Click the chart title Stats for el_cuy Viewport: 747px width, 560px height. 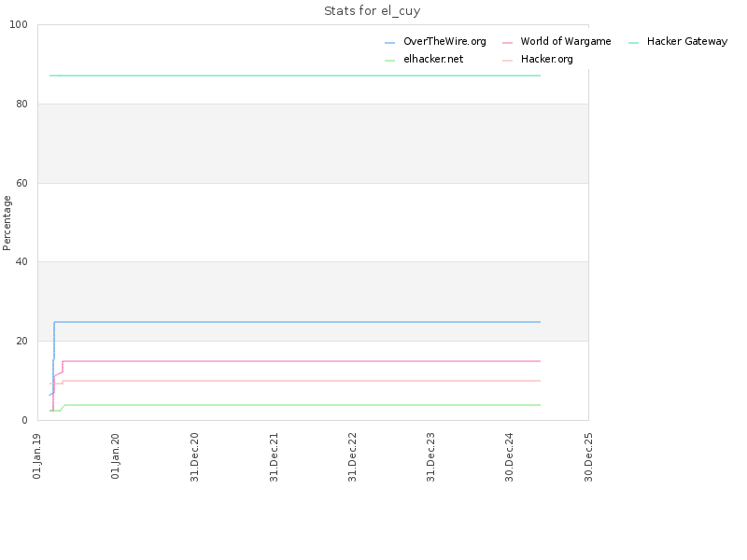pos(372,11)
